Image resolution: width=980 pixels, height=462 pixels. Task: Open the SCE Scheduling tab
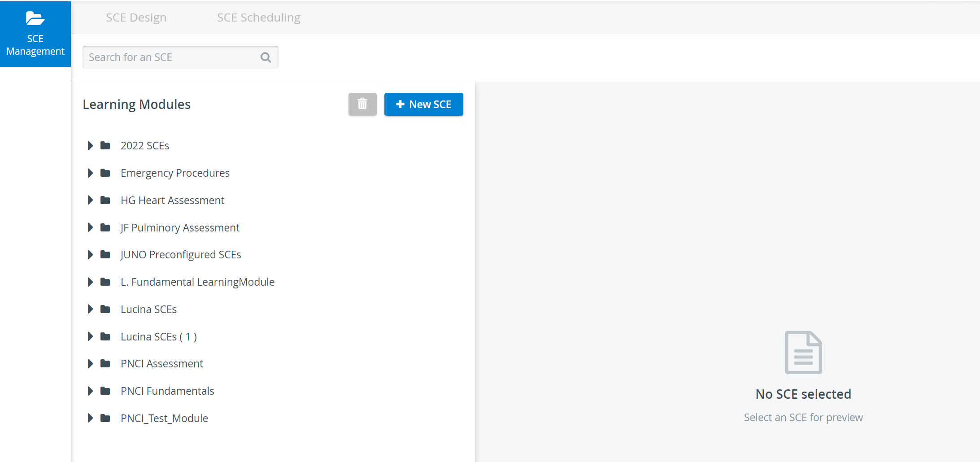point(259,17)
